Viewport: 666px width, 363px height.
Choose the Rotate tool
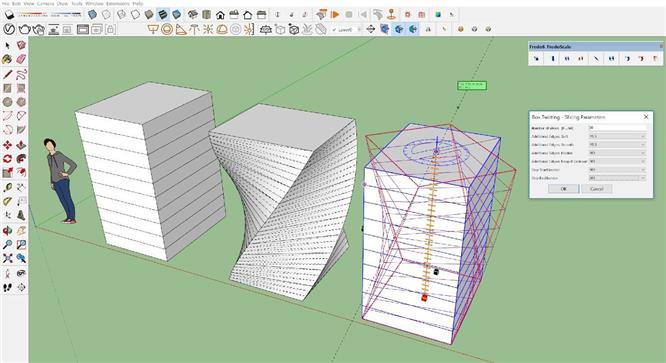point(7,159)
